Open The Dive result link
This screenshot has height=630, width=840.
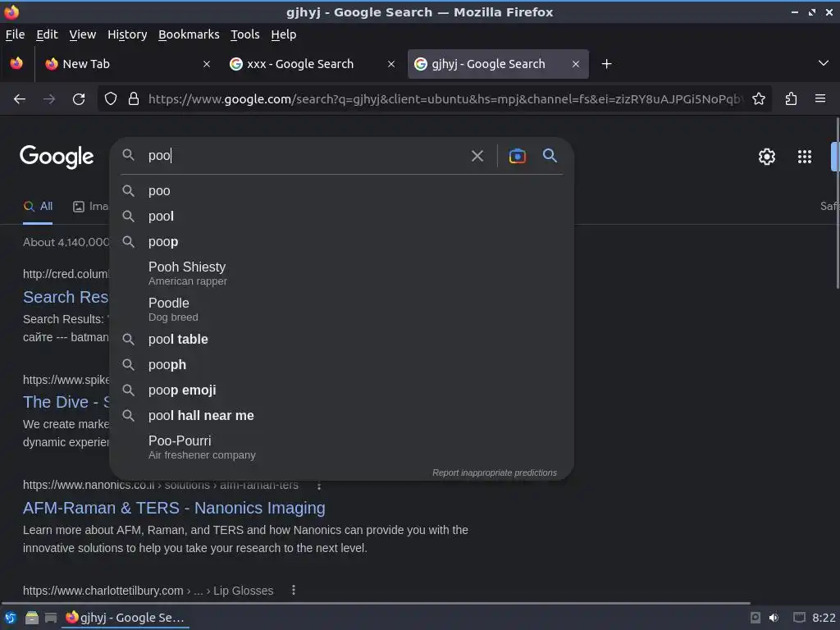pyautogui.click(x=66, y=402)
